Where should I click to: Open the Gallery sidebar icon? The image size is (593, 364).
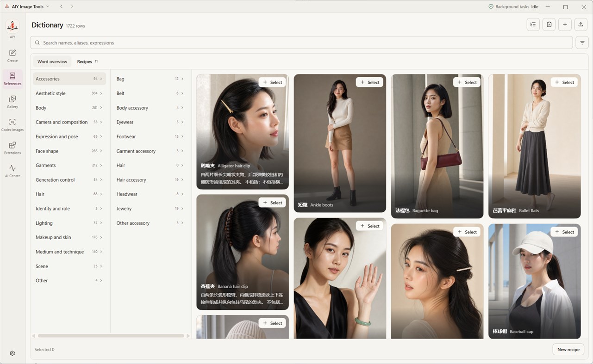(12, 102)
